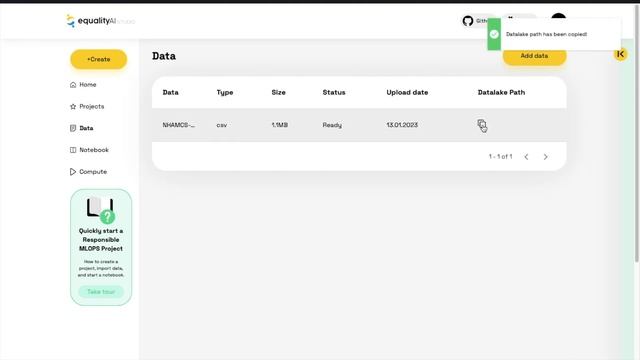Click the 1.1MB size cell
Viewport: 640px width, 360px height.
pyautogui.click(x=280, y=125)
